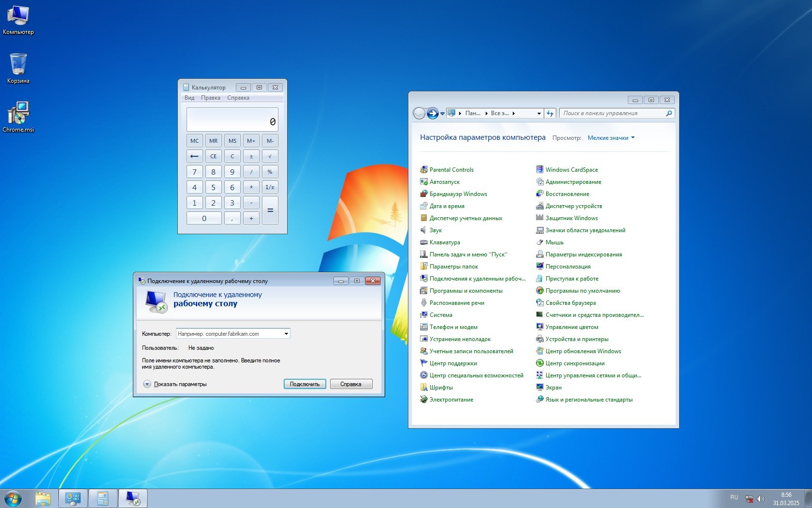Click the refresh icon next to address bar
Screen dimensions: 812x508
tap(550, 113)
